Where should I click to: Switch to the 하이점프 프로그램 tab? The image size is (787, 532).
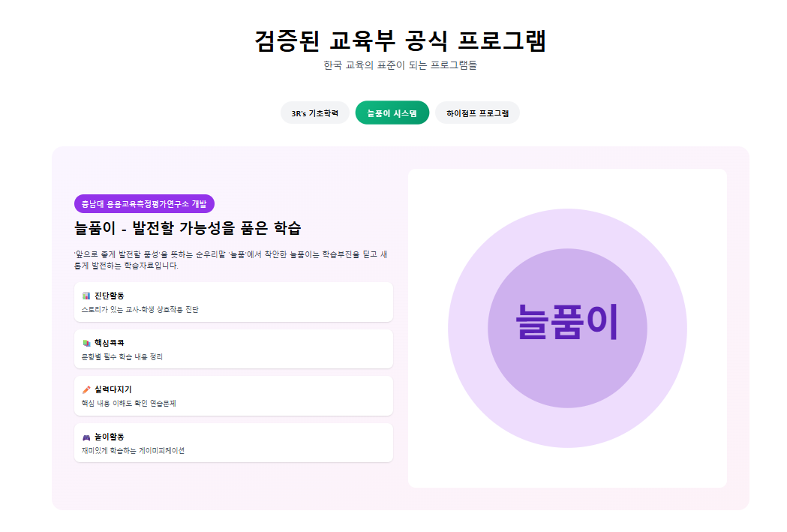[478, 113]
